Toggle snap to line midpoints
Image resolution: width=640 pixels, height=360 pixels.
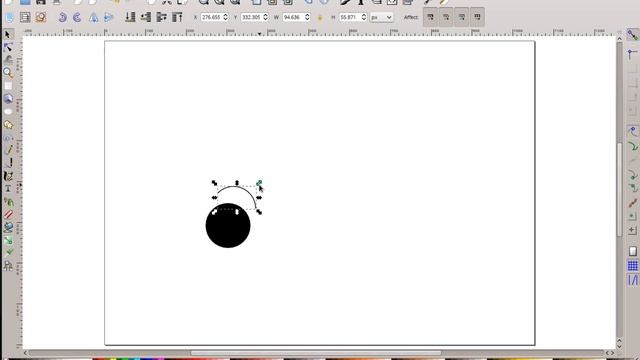632,202
